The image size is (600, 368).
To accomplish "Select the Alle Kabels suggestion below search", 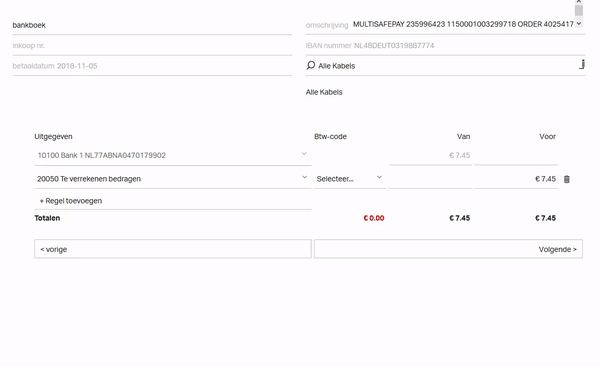I will click(324, 92).
